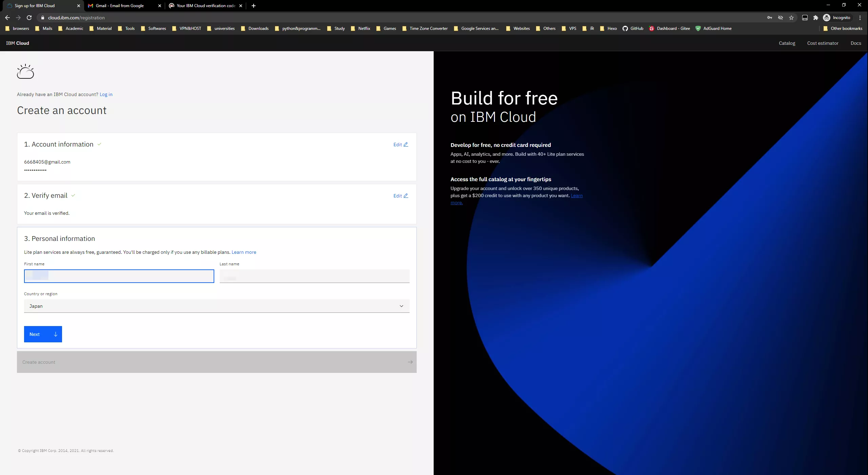Image resolution: width=868 pixels, height=475 pixels.
Task: Click pencil icon beside Account information Edit
Action: [406, 144]
